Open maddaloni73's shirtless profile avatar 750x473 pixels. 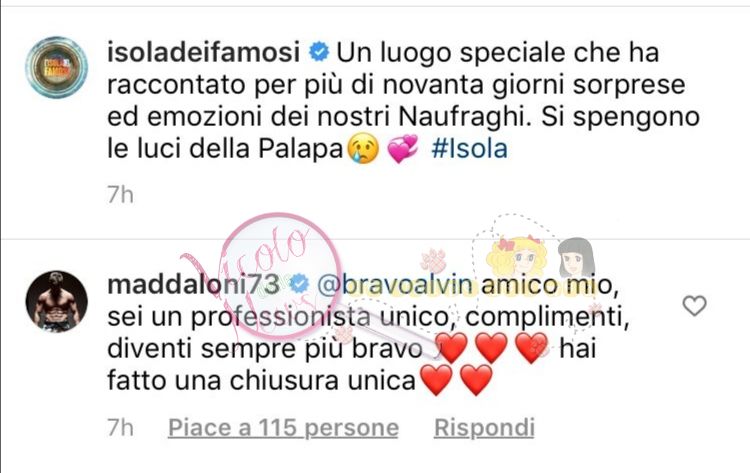[x=56, y=302]
